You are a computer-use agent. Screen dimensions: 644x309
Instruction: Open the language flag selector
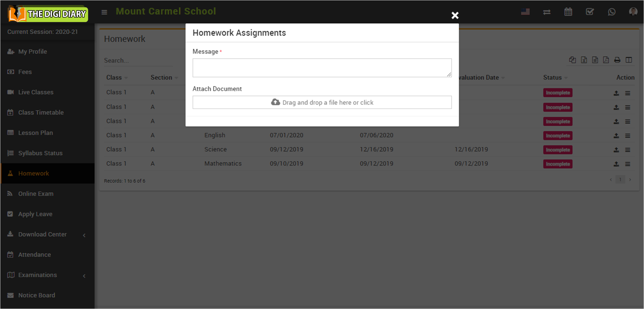pos(525,12)
